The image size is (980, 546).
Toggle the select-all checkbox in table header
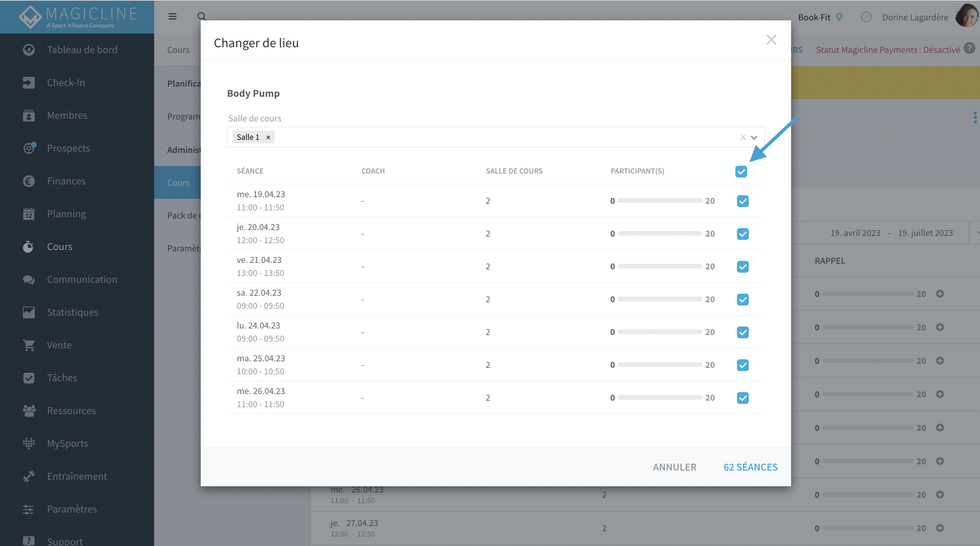click(x=741, y=172)
